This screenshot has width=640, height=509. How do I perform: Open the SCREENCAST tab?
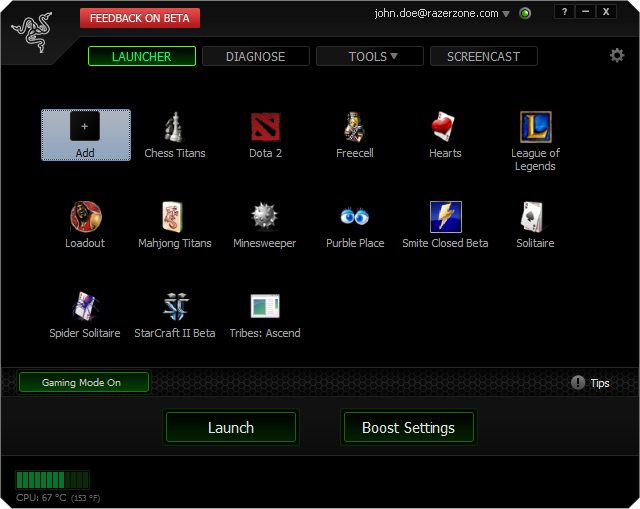click(484, 56)
